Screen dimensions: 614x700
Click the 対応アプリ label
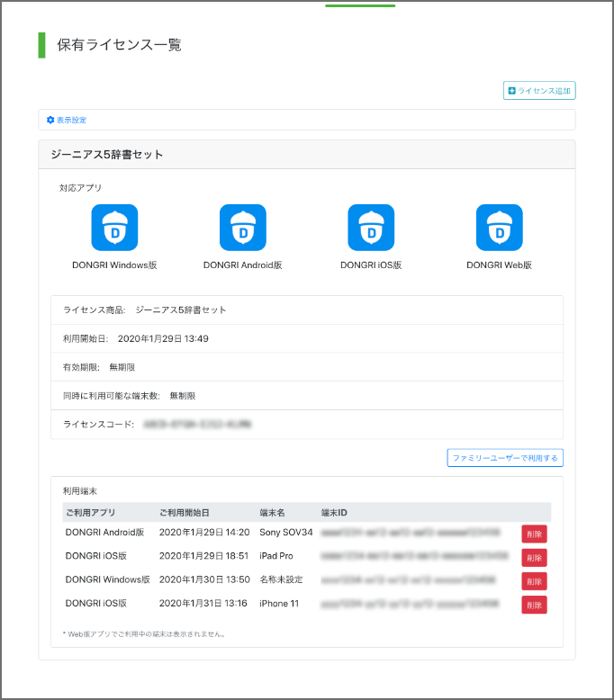click(80, 188)
